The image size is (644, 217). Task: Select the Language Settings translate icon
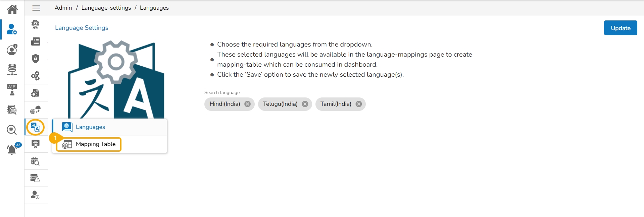point(35,127)
